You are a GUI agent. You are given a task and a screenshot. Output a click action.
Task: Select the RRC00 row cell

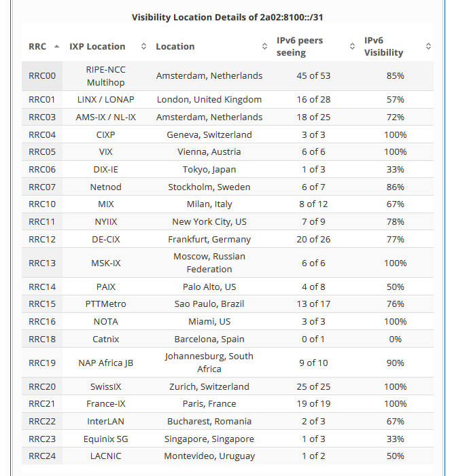(x=42, y=76)
